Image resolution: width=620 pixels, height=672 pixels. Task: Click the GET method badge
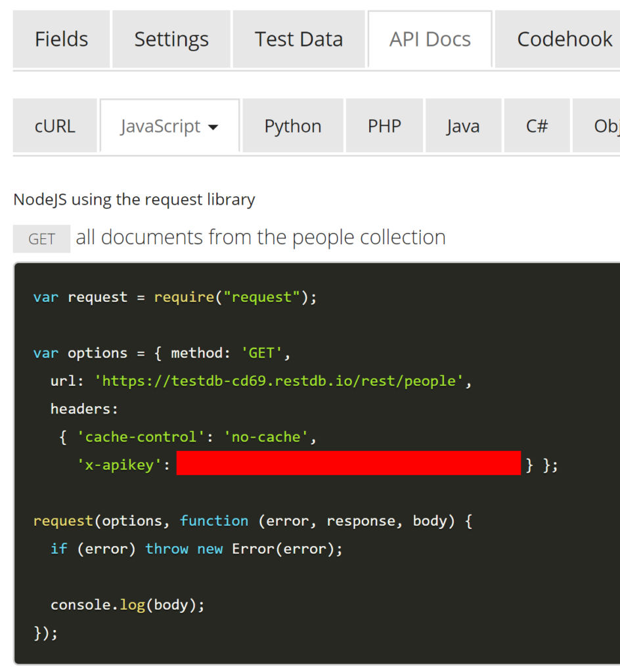pos(41,238)
